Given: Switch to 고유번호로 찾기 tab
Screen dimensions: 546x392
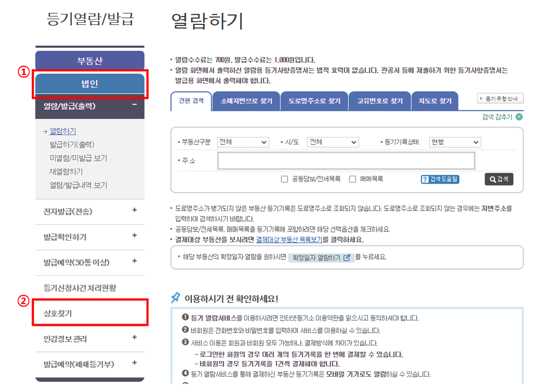Looking at the screenshot, I should (x=380, y=102).
